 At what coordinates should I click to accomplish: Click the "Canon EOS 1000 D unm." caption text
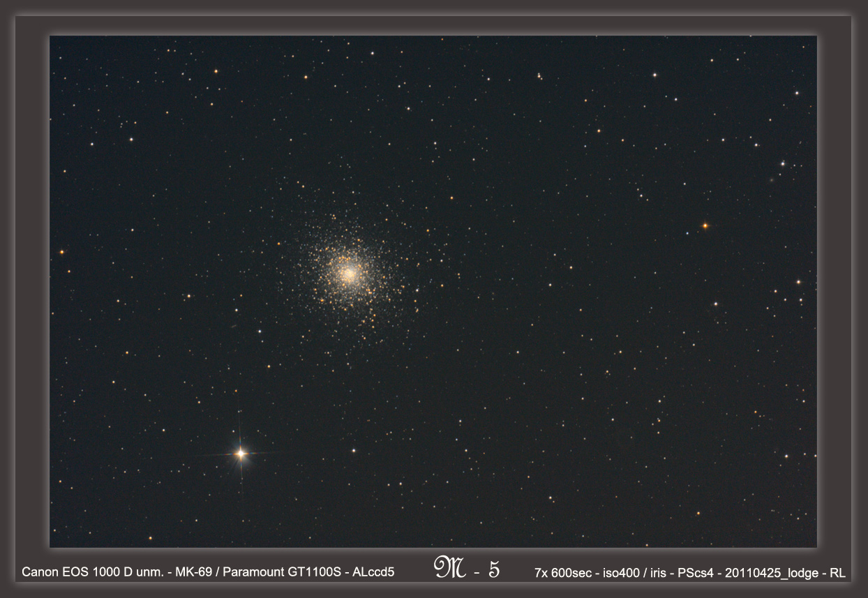91,572
